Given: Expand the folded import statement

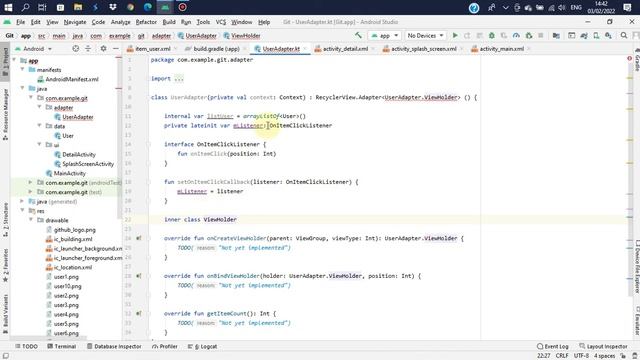Looking at the screenshot, I should [x=179, y=78].
